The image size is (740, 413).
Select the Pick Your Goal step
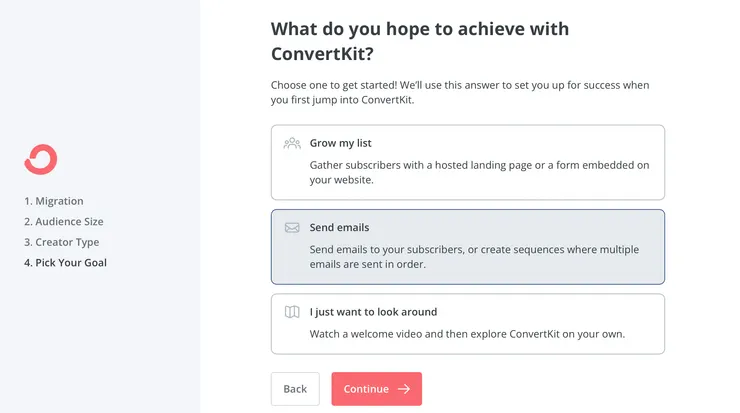[65, 263]
